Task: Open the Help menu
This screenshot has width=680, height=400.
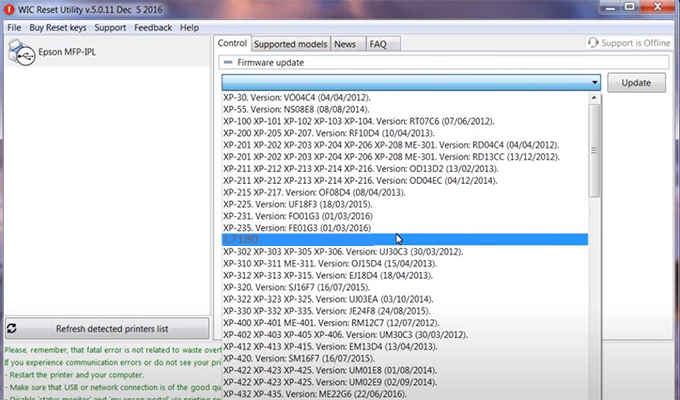Action: [x=190, y=28]
